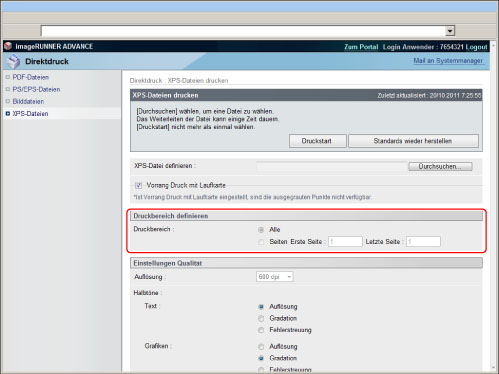The width and height of the screenshot is (499, 374).
Task: Select the Alle print range radio button
Action: (261, 230)
